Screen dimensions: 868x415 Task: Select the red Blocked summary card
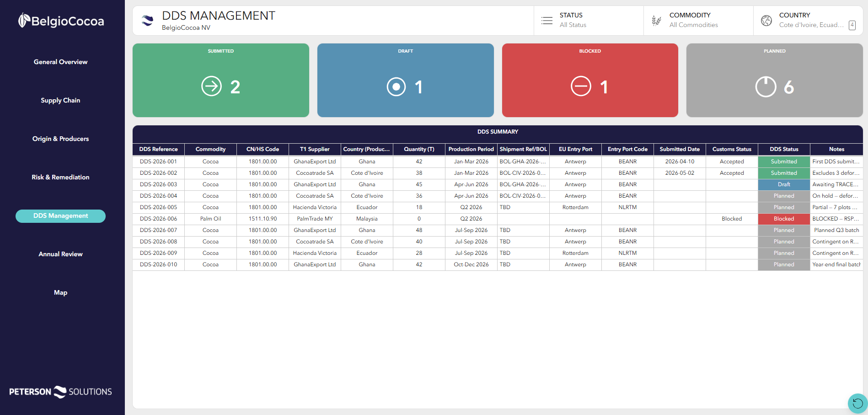pos(590,80)
